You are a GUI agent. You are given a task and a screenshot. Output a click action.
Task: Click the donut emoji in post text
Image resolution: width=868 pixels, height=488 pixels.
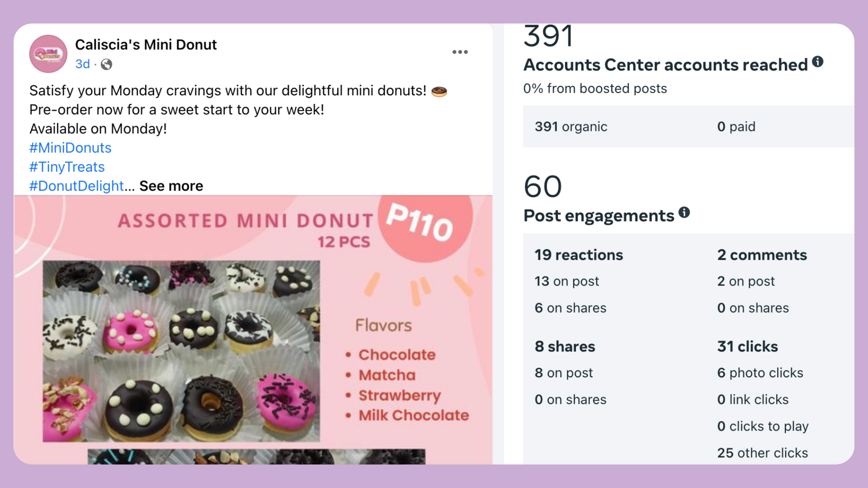(439, 92)
